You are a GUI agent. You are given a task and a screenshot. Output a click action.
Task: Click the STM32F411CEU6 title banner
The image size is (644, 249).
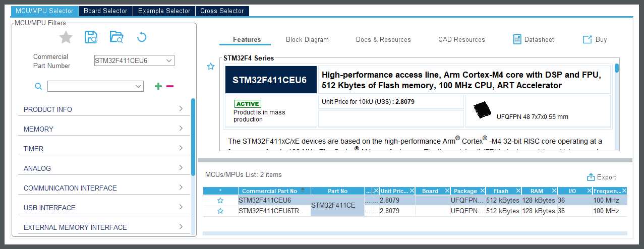coord(271,80)
